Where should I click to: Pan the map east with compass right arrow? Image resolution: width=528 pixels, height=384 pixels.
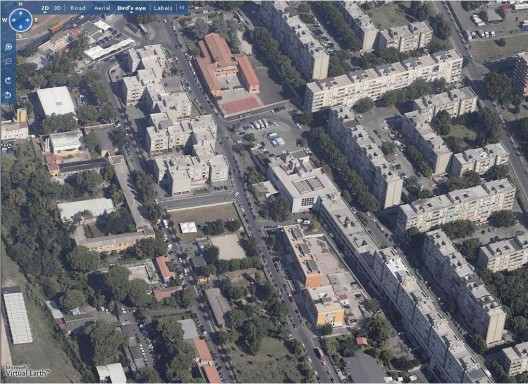(x=28, y=20)
